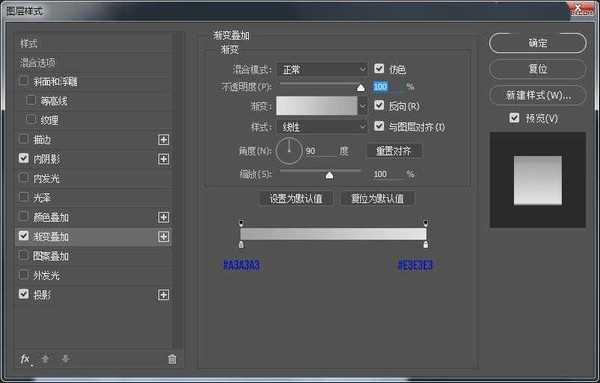
Task: Select 外发光 label in the list
Action: coord(46,275)
